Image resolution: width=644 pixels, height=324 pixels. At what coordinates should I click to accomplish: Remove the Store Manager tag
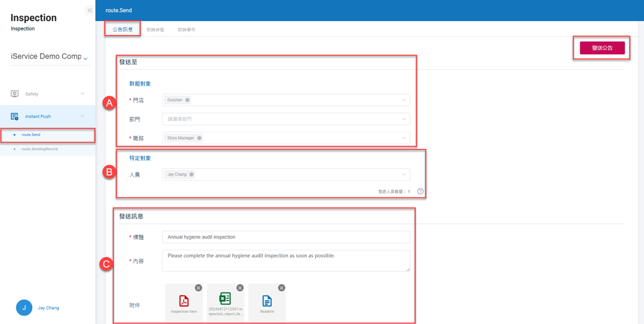(199, 139)
